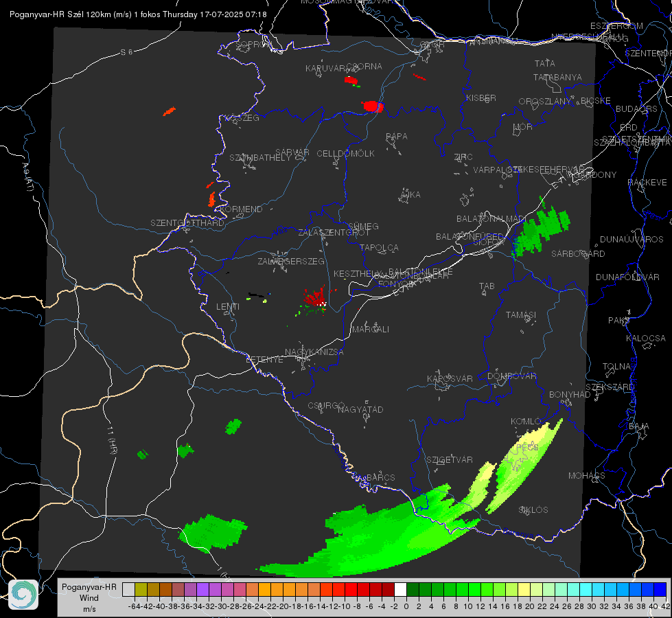Click the KESZTHELY town label
Image resolution: width=672 pixels, height=618 pixels.
pyautogui.click(x=358, y=273)
